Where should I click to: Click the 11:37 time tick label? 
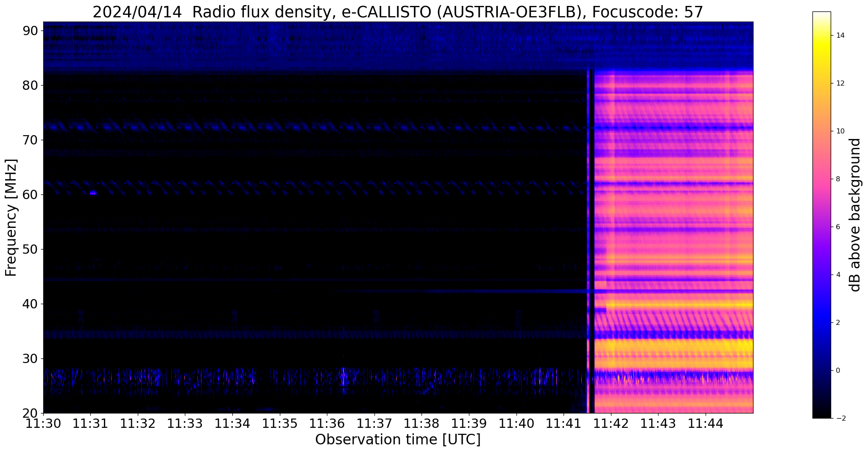point(374,424)
